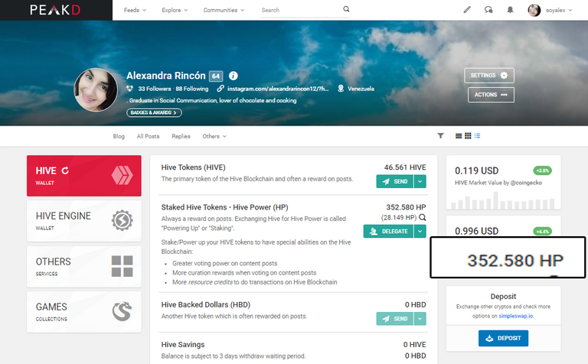Inspect delegations via the 28.149 HP magnifier
The image size is (588, 364).
423,217
